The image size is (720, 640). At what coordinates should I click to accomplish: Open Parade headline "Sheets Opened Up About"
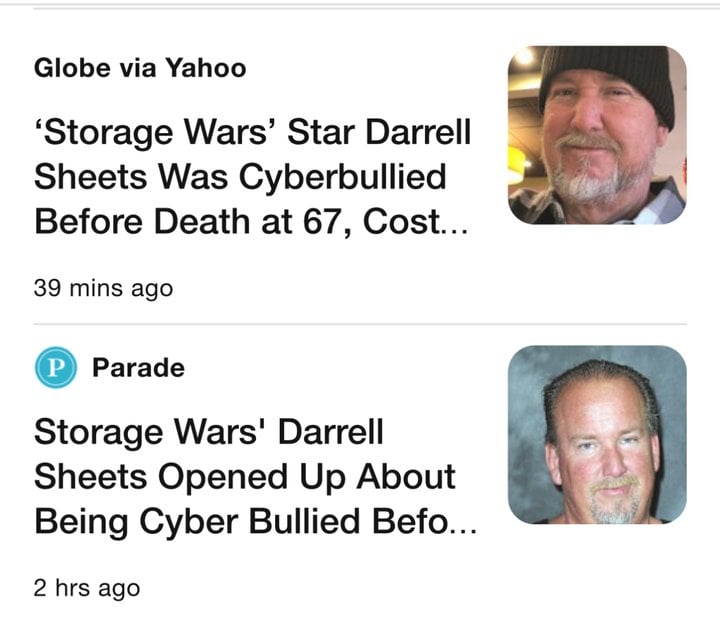coord(245,476)
